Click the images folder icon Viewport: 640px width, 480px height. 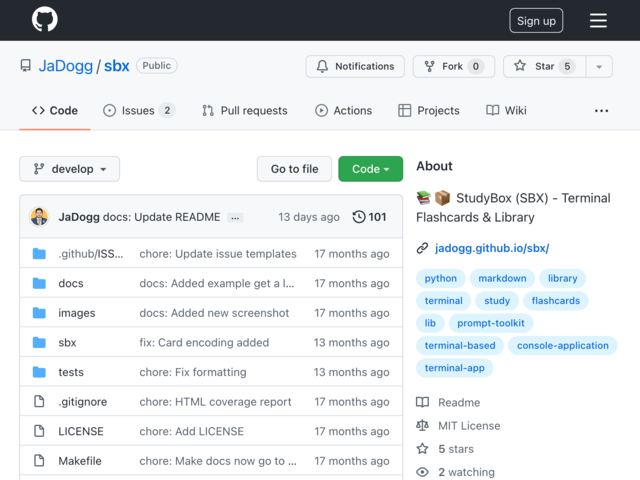point(39,313)
